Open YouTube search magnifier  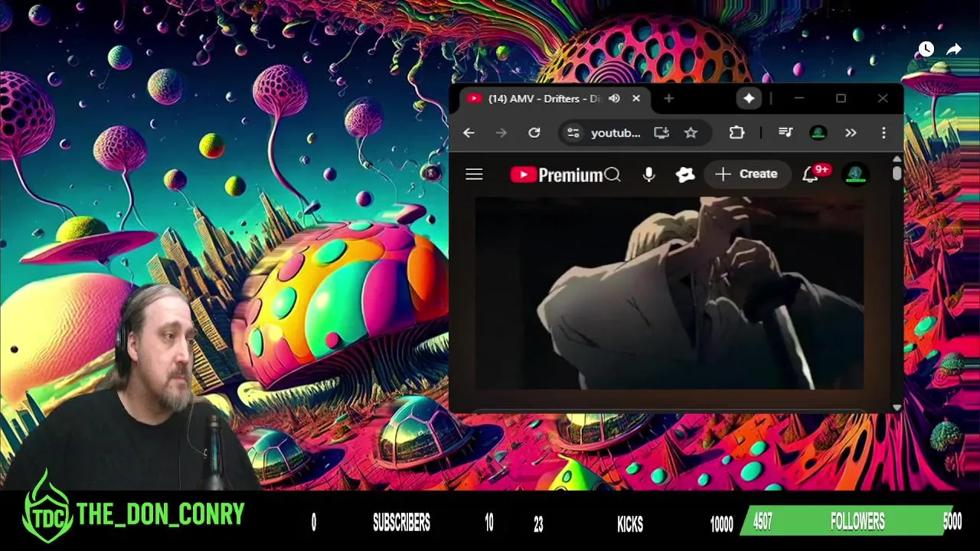pyautogui.click(x=612, y=175)
